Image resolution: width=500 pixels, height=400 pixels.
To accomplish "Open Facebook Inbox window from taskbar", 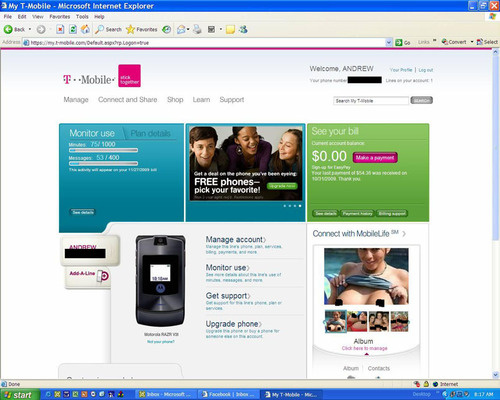I will coord(228,395).
